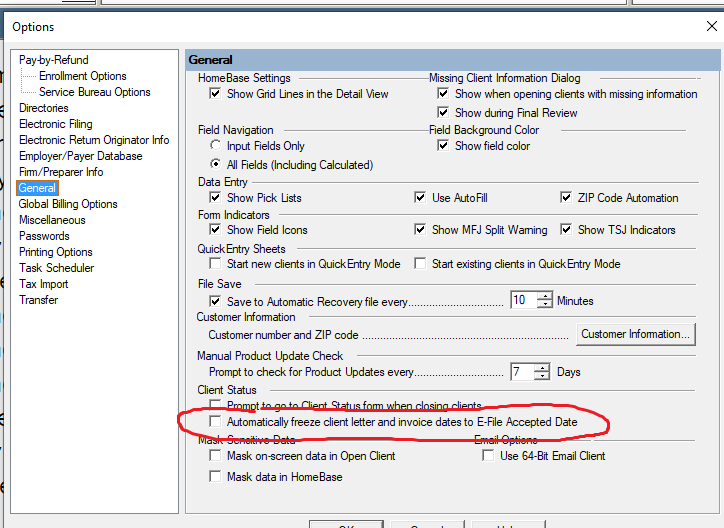724x528 pixels.
Task: Select Printing Options in the list
Action: click(x=56, y=252)
